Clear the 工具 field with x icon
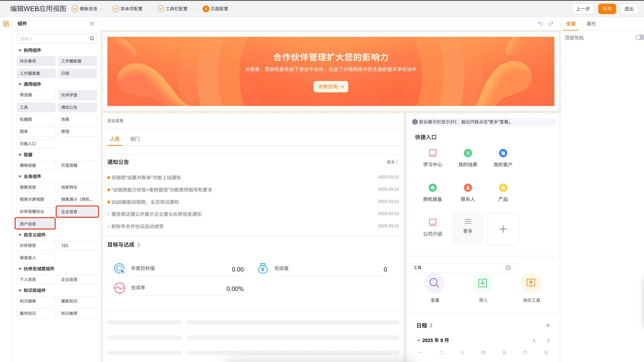This screenshot has width=644, height=362. coord(508,267)
